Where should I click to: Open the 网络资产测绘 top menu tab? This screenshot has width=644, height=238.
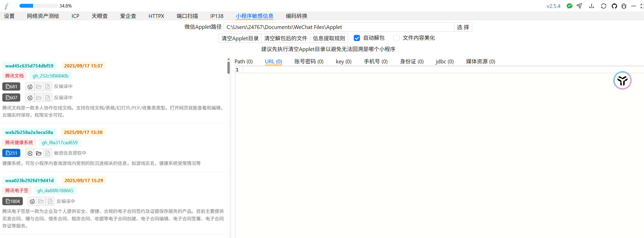coord(43,16)
